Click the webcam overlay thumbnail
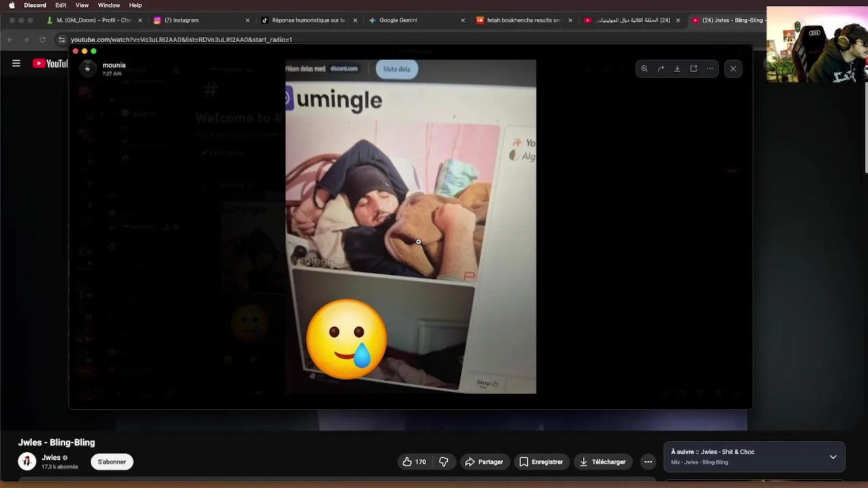 816,44
